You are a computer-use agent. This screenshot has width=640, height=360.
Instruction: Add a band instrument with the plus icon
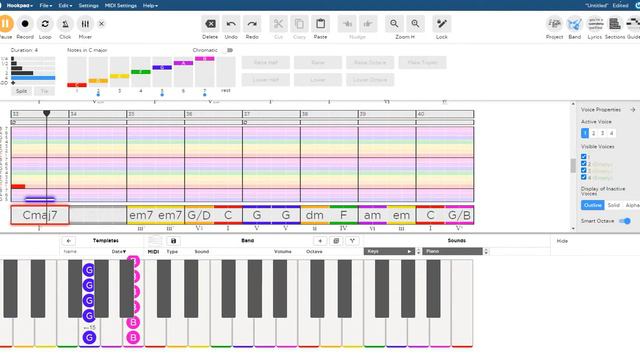click(x=320, y=241)
